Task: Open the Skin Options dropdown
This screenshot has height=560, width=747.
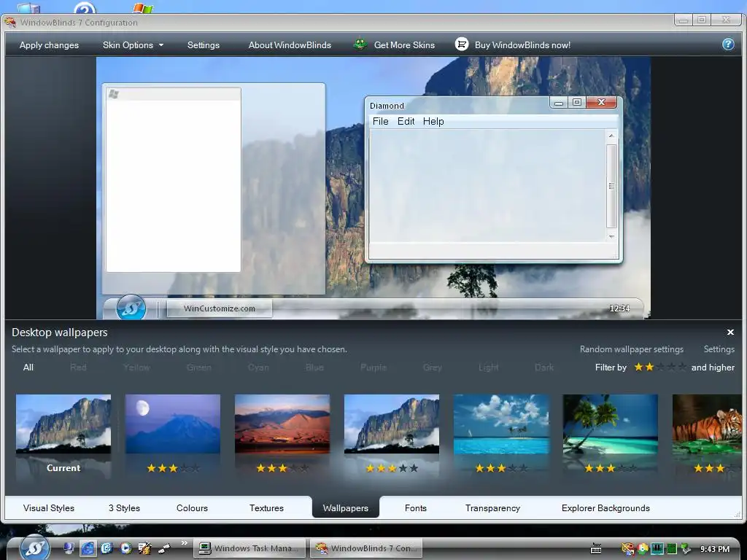Action: point(133,45)
